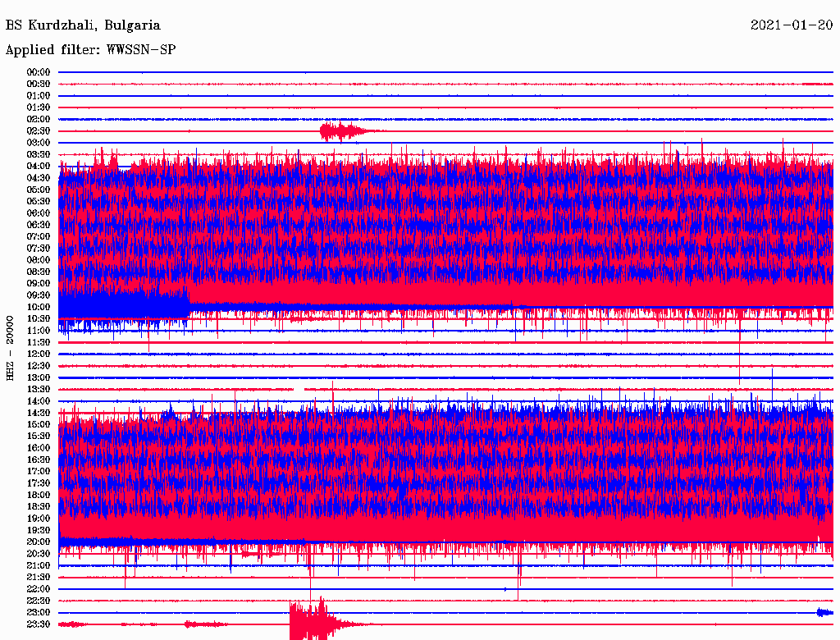Click the 11:30 time label

coord(39,342)
